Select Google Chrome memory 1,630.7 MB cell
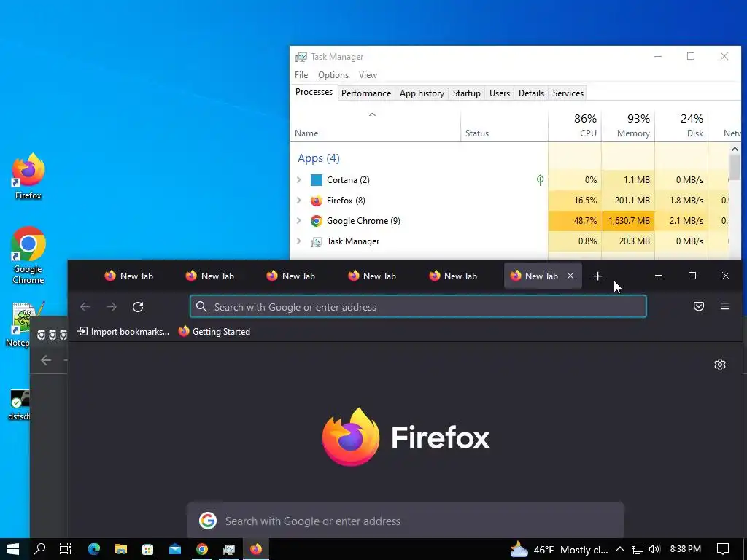This screenshot has width=747, height=560. [x=628, y=221]
